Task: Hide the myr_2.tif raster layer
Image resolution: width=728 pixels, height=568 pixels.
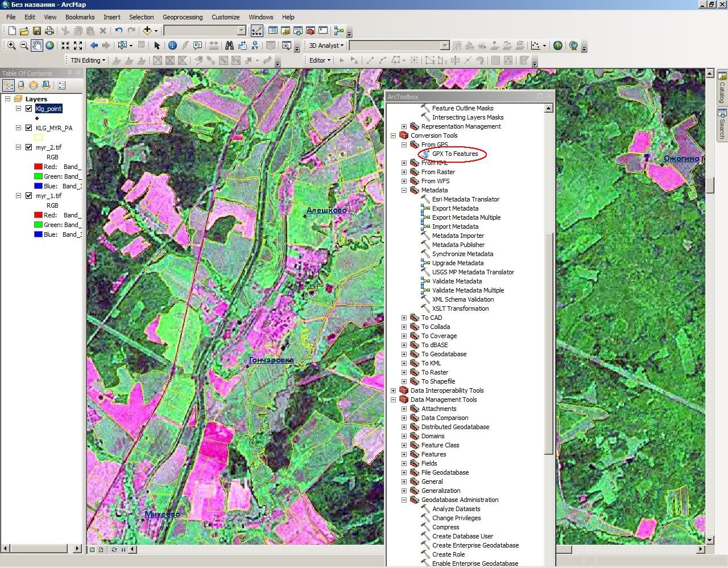Action: [29, 147]
